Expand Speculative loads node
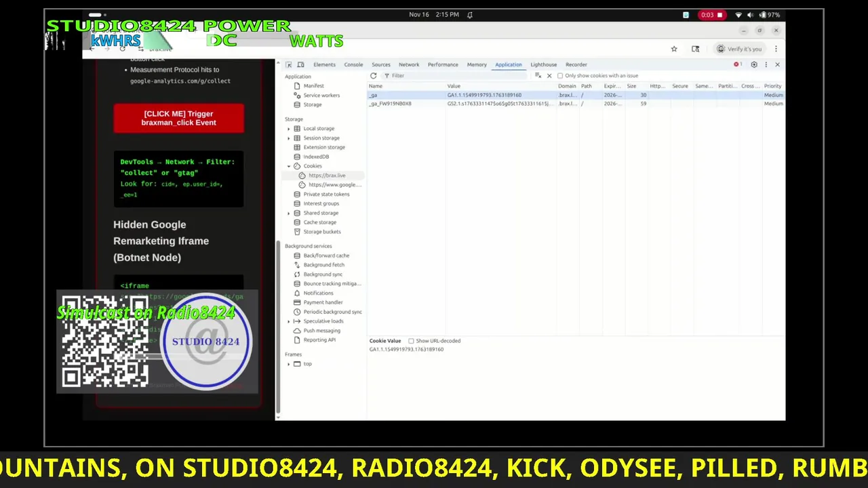Screen dimensions: 868x488 tap(289, 321)
